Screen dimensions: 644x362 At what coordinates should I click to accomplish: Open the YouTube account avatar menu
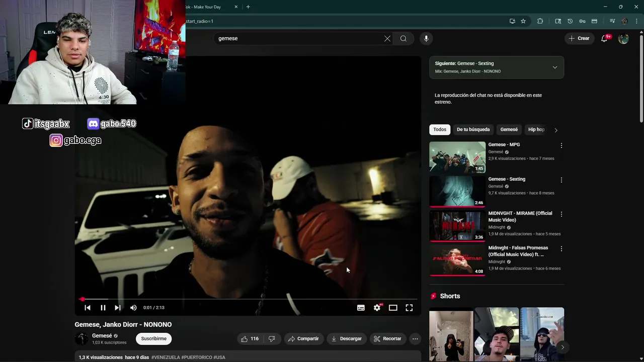(623, 39)
